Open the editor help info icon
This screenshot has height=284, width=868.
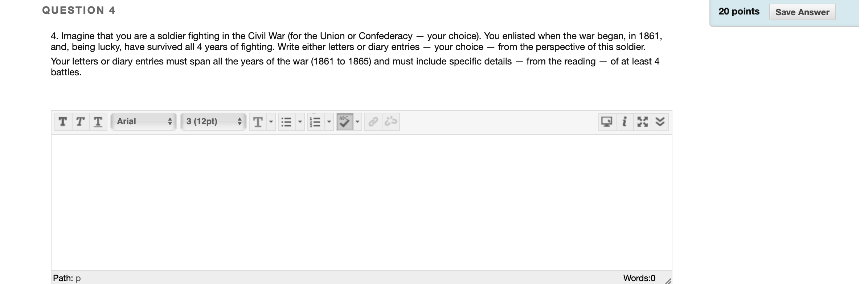(x=625, y=122)
